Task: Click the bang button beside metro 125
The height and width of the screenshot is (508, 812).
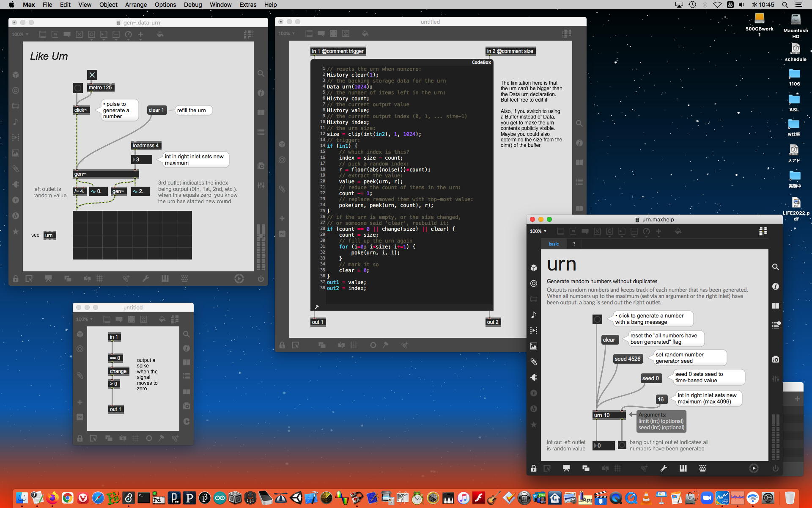Action: 78,88
